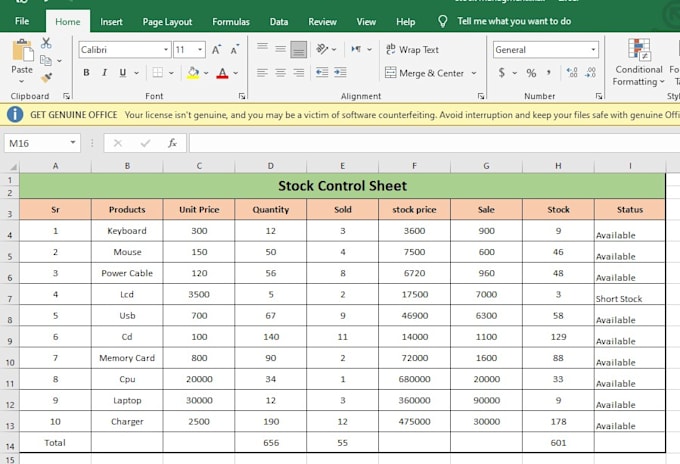Decrease font size with small A

pos(235,50)
